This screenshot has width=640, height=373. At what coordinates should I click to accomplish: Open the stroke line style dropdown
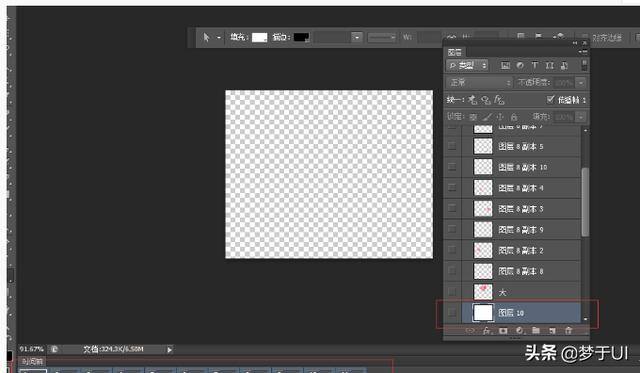[x=382, y=38]
